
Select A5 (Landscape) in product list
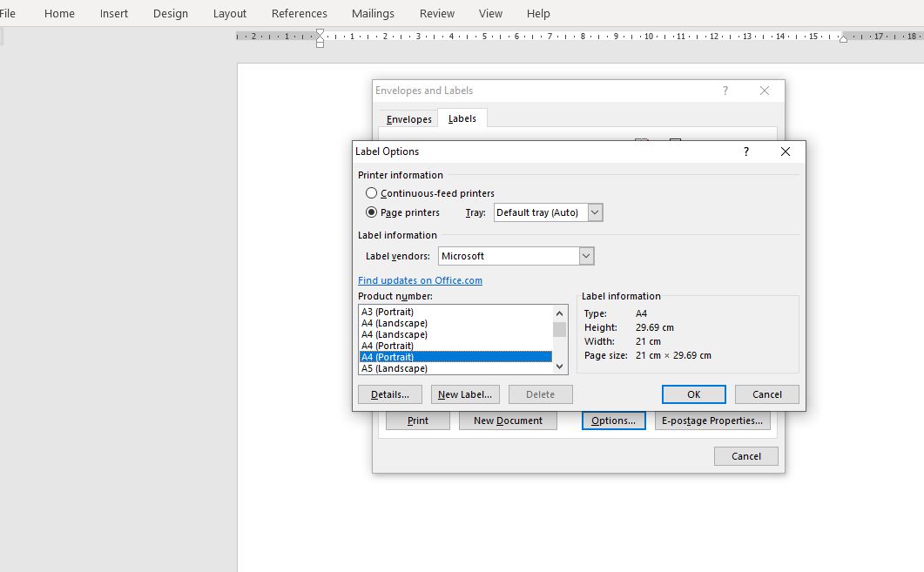(x=455, y=368)
